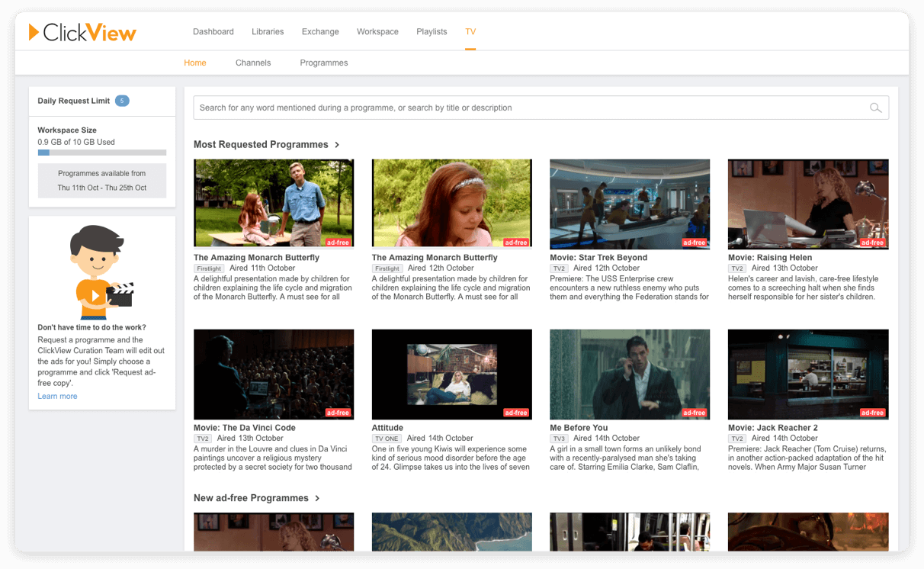This screenshot has width=924, height=569.
Task: Click ad-free badge on Jack Reacher 2 thumbnail
Action: (x=872, y=413)
